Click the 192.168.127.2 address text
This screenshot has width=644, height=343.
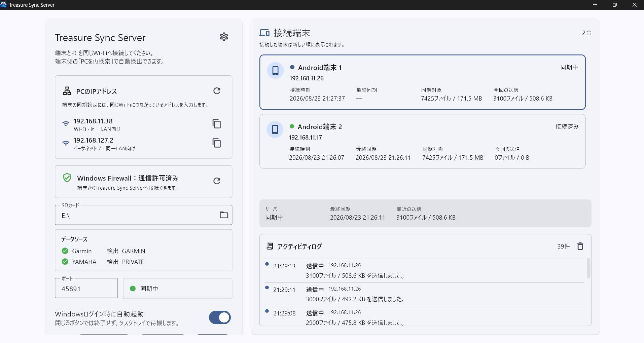tap(94, 140)
